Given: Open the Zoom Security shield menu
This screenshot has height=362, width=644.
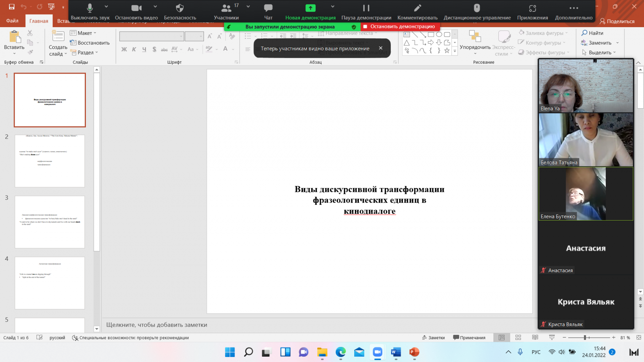Looking at the screenshot, I should (180, 11).
